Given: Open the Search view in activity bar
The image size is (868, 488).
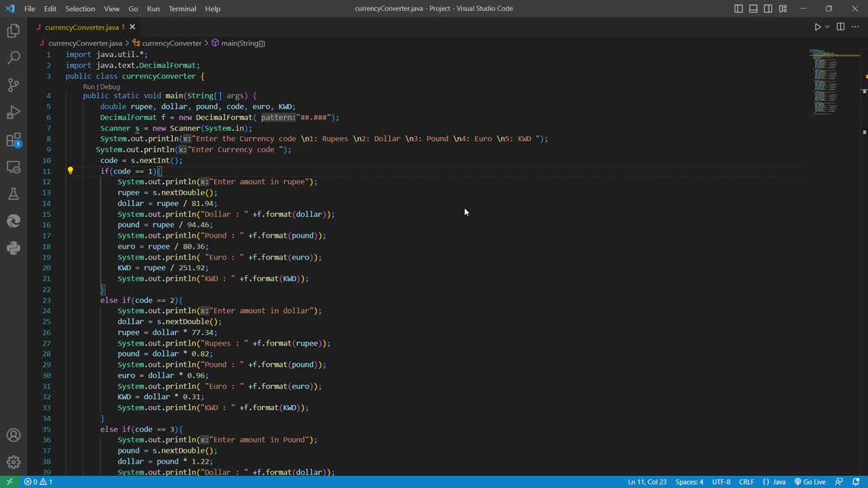Looking at the screenshot, I should pyautogui.click(x=14, y=58).
